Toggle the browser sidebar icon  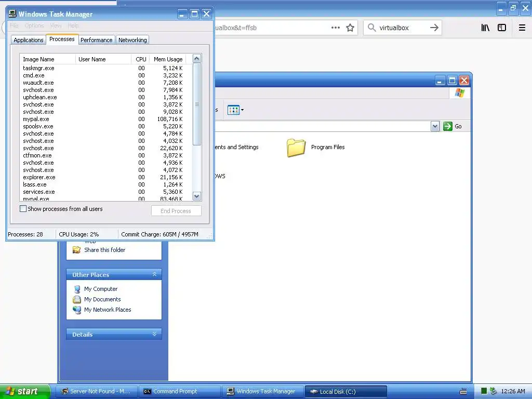pyautogui.click(x=502, y=28)
